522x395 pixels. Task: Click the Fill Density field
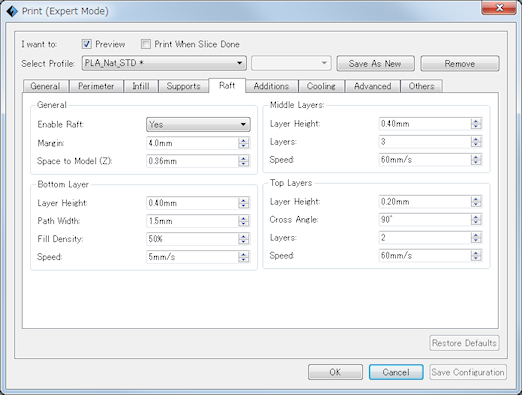[x=192, y=239]
